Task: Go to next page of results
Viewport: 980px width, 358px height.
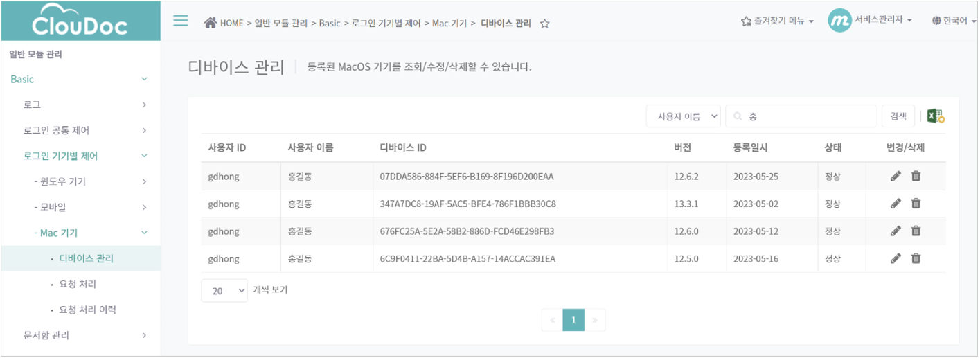Action: tap(595, 320)
